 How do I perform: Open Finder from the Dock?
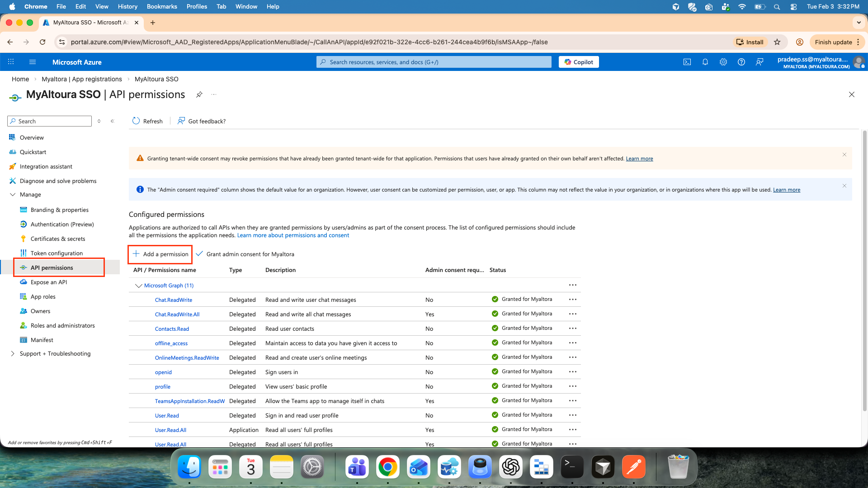coord(189,467)
